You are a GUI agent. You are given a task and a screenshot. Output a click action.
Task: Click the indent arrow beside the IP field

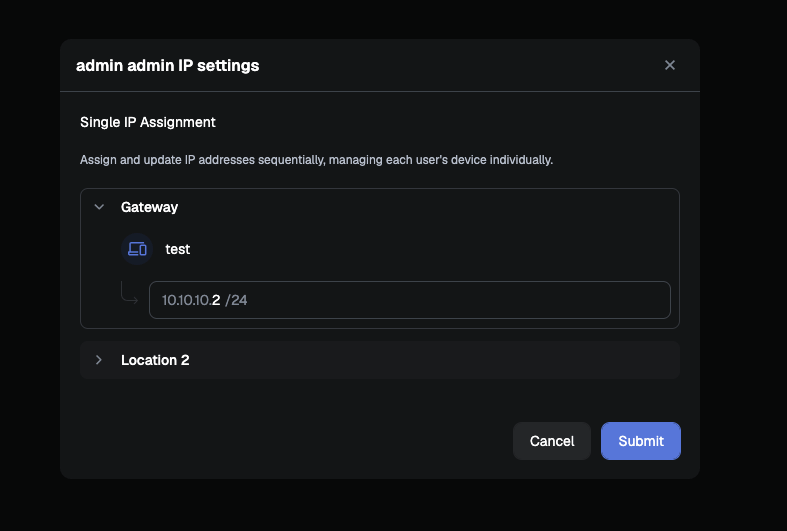coord(129,293)
